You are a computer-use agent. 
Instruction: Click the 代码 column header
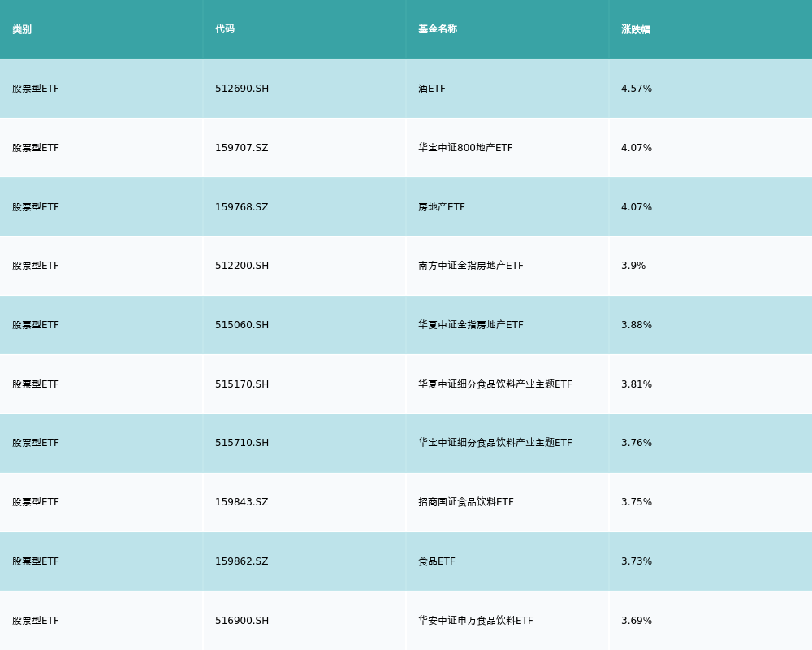pyautogui.click(x=225, y=29)
